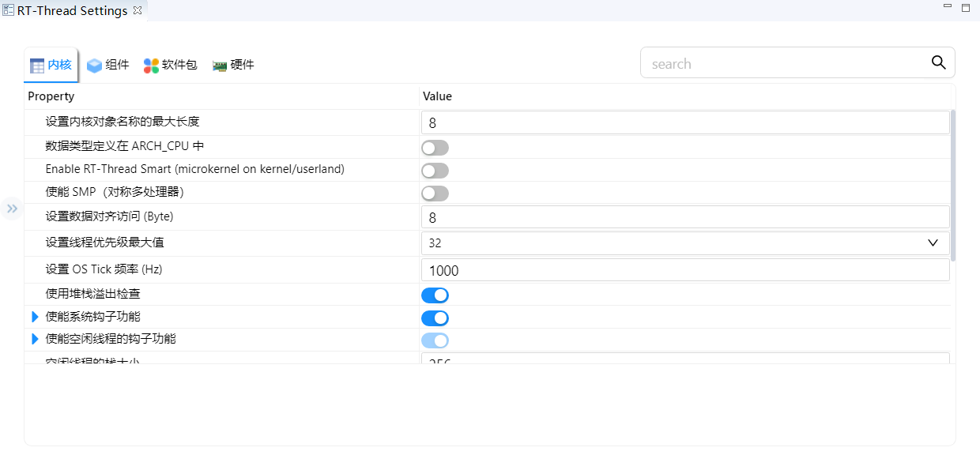Image resolution: width=980 pixels, height=455 pixels.
Task: Click the hardware (硬件) chip icon
Action: tap(220, 66)
